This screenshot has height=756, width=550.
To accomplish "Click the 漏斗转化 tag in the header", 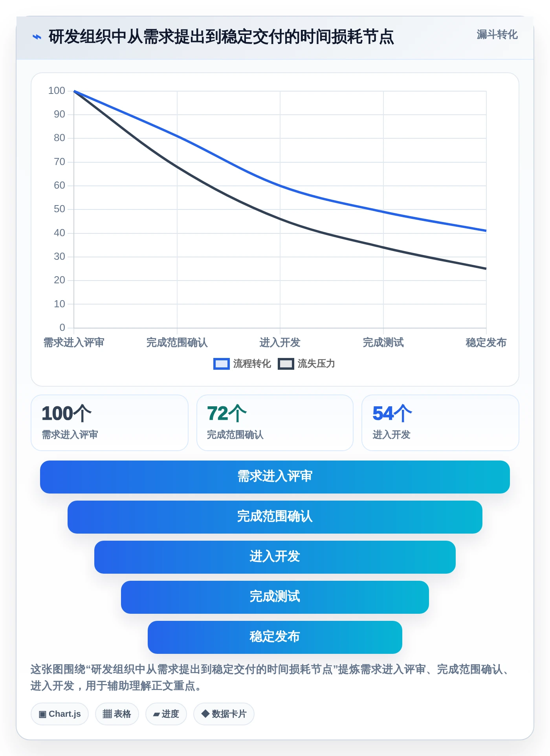I will click(497, 35).
